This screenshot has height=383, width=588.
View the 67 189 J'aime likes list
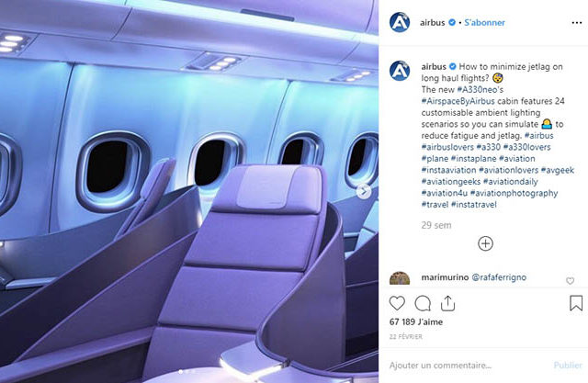[x=416, y=321]
